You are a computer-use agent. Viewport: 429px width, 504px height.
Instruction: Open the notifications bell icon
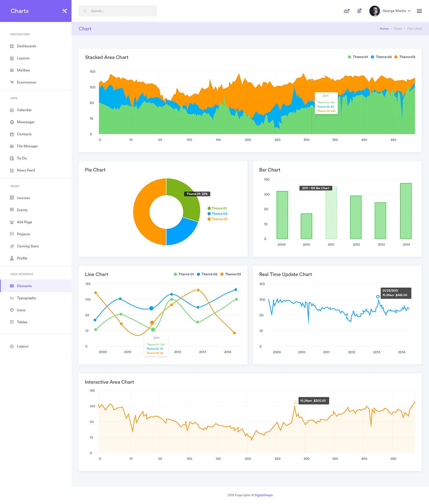pyautogui.click(x=359, y=11)
